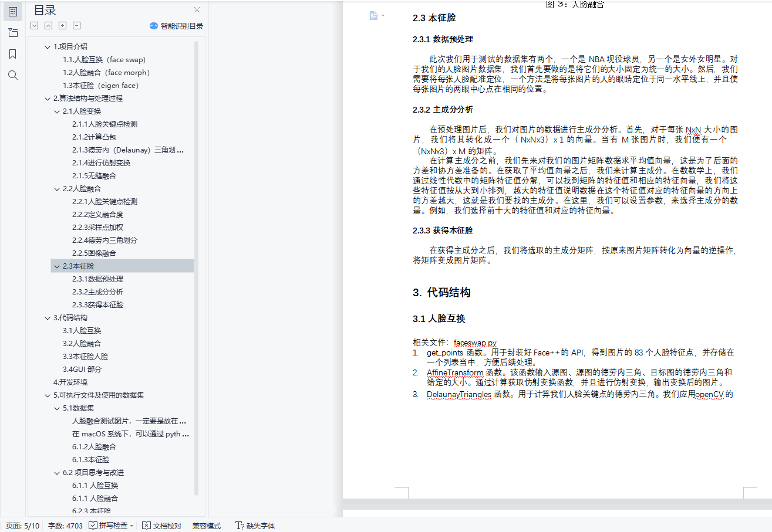
Task: Select 3.1人脸互换 in the outline
Action: 82,331
